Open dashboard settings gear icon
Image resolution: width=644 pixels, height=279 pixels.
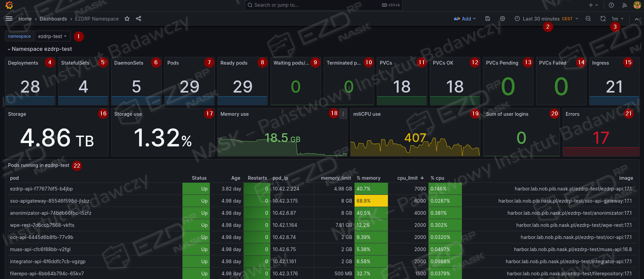point(502,19)
